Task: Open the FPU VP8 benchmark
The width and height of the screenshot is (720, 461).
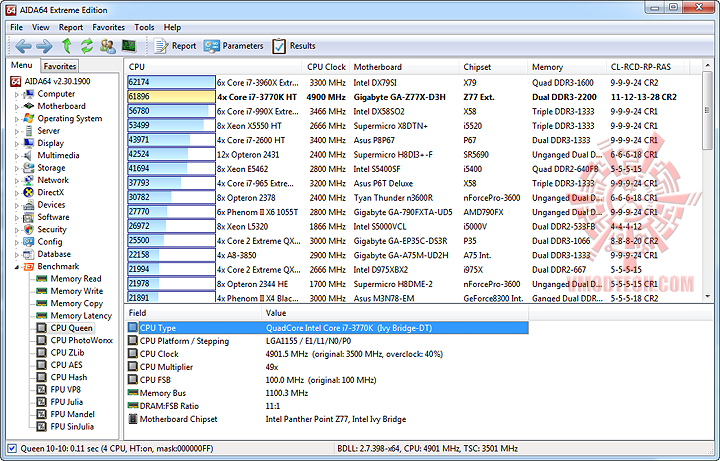Action: [x=59, y=390]
